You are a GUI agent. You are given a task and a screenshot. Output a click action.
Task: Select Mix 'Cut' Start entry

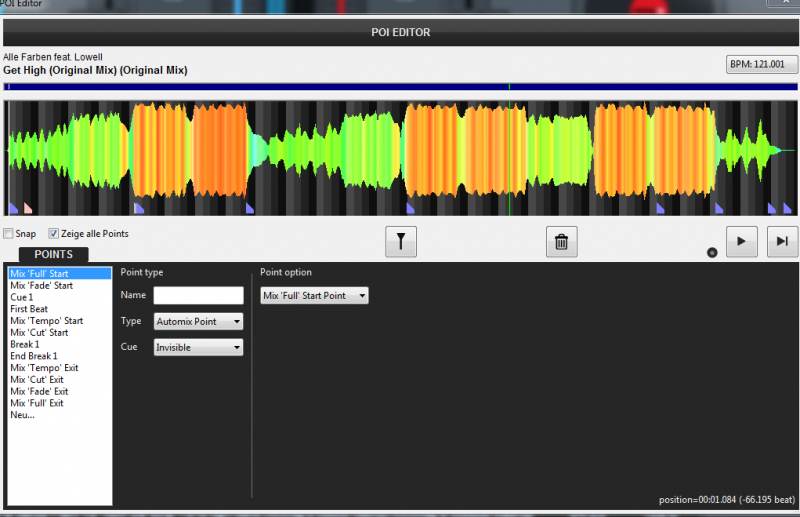click(60, 332)
